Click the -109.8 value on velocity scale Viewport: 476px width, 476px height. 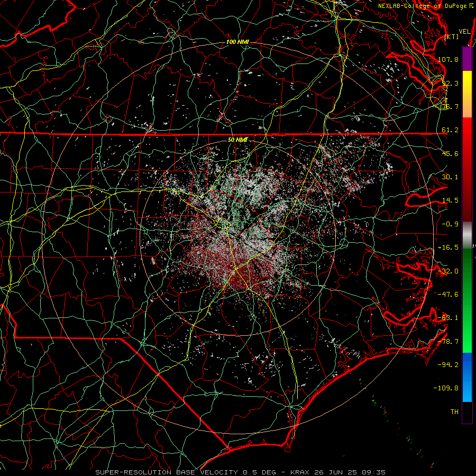[446, 388]
